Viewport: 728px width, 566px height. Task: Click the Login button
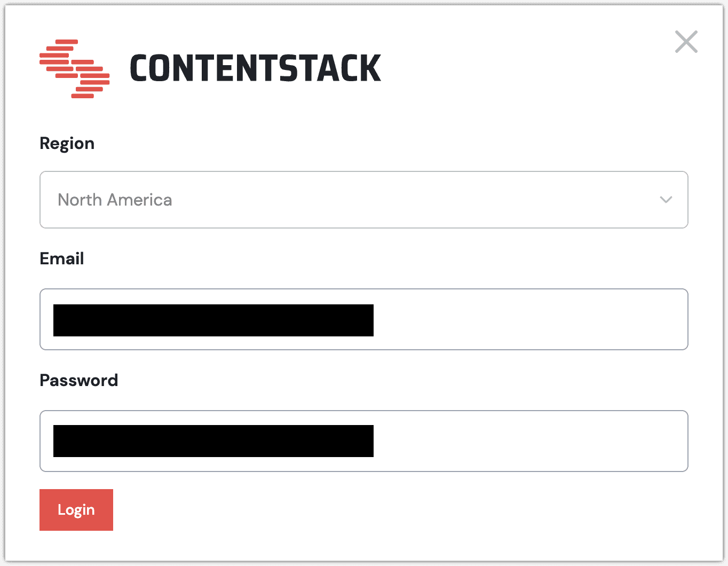point(76,509)
